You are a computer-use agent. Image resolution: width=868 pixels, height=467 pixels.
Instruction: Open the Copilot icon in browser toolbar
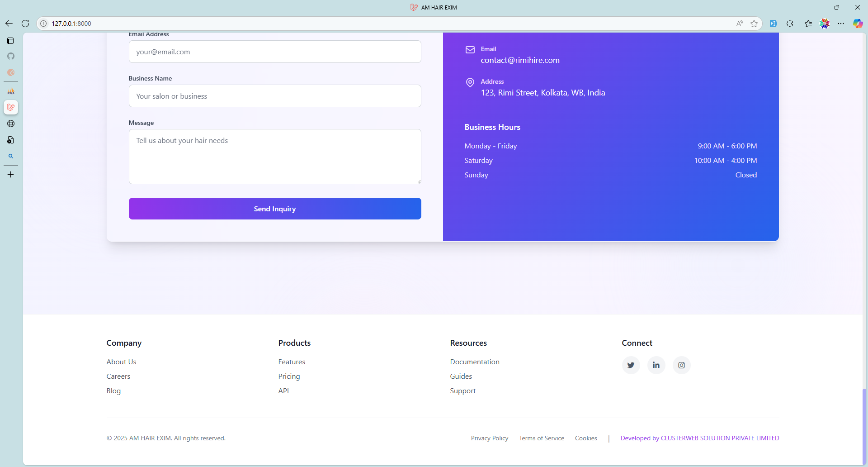point(858,24)
